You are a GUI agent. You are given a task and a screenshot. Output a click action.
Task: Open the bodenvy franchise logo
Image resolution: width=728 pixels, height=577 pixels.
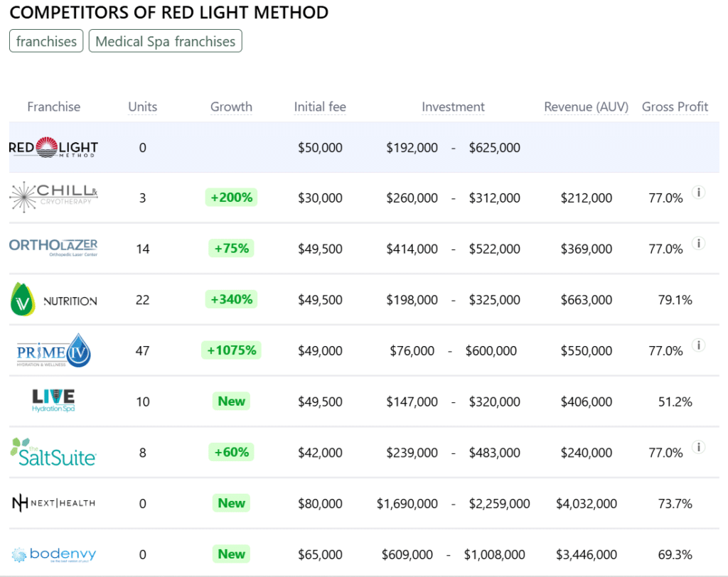[x=53, y=554]
